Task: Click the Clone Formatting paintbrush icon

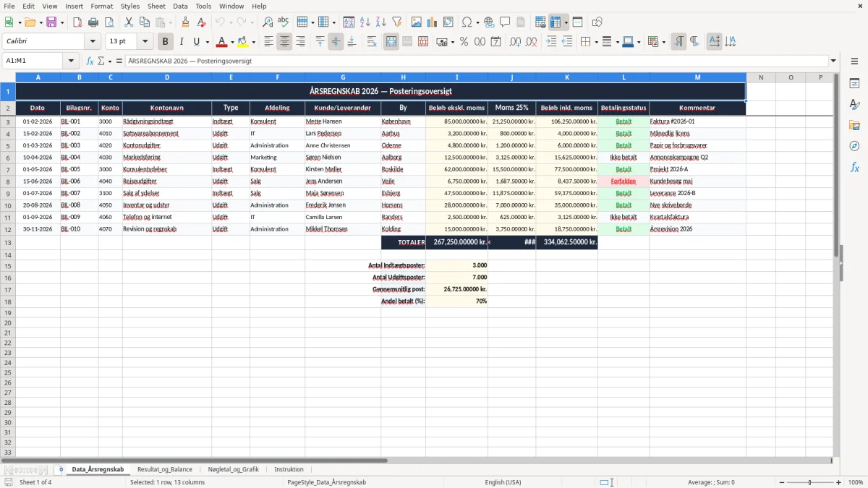Action: pos(186,22)
